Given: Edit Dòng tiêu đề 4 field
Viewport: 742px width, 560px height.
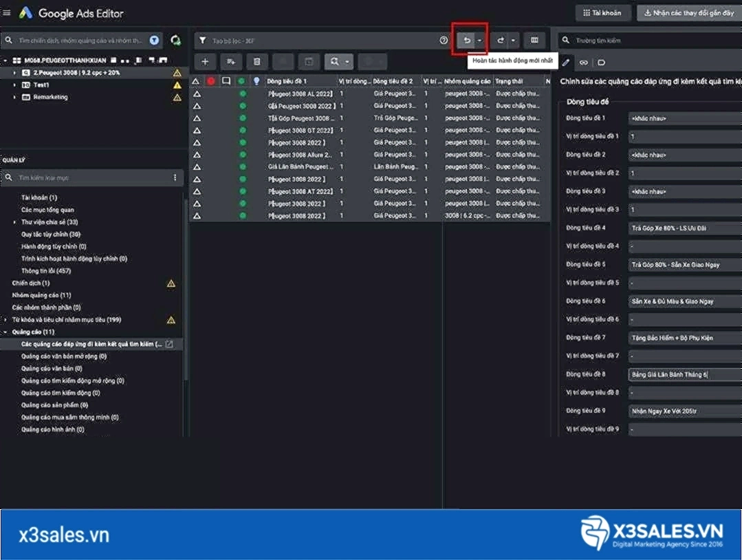Looking at the screenshot, I should 685,228.
